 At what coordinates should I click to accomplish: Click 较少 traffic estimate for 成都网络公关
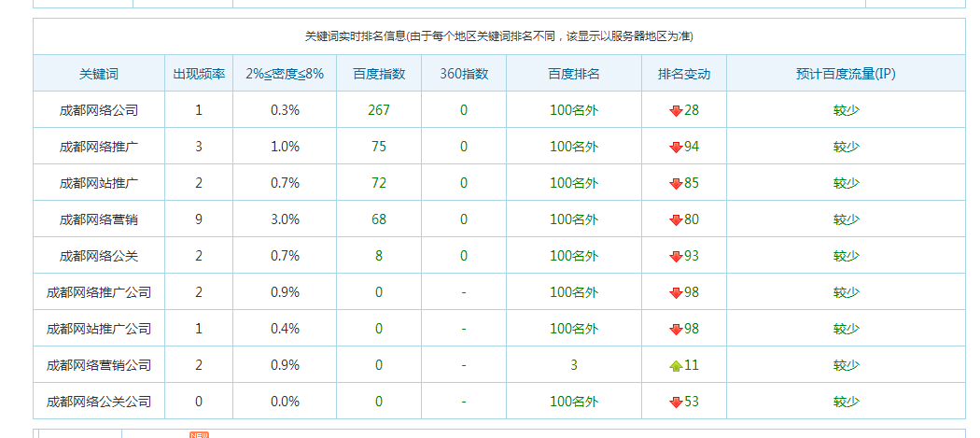coord(846,256)
